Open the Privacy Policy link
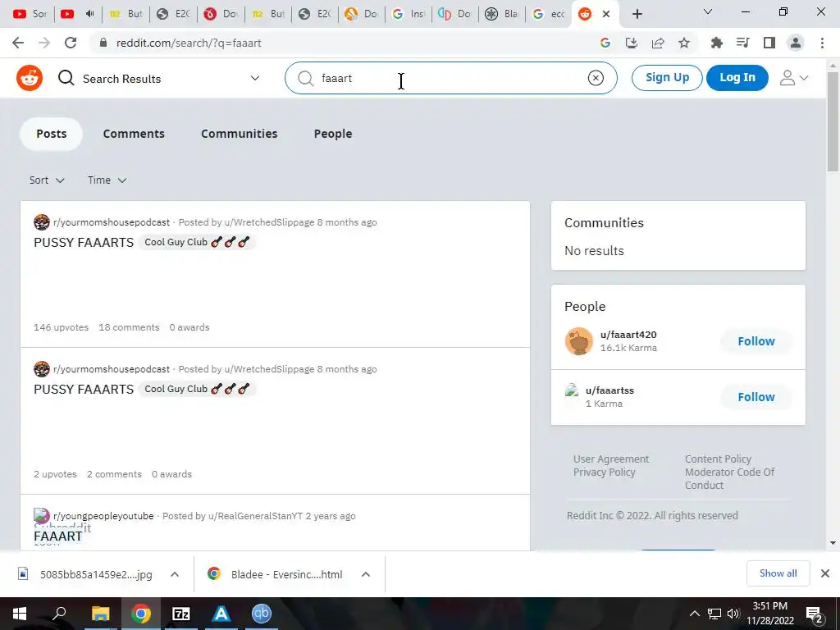Viewport: 840px width, 630px height. point(604,472)
